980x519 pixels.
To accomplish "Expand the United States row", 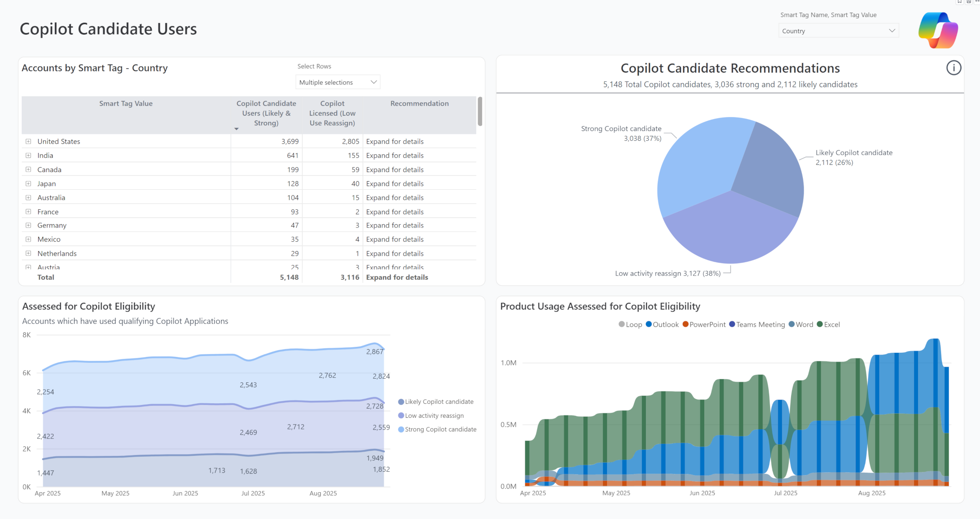I will click(28, 142).
